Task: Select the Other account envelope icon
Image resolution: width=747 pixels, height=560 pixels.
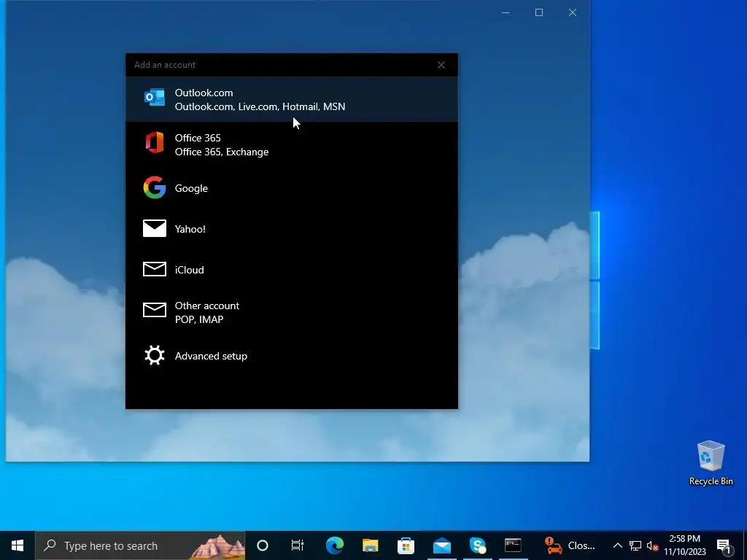Action: pos(155,310)
